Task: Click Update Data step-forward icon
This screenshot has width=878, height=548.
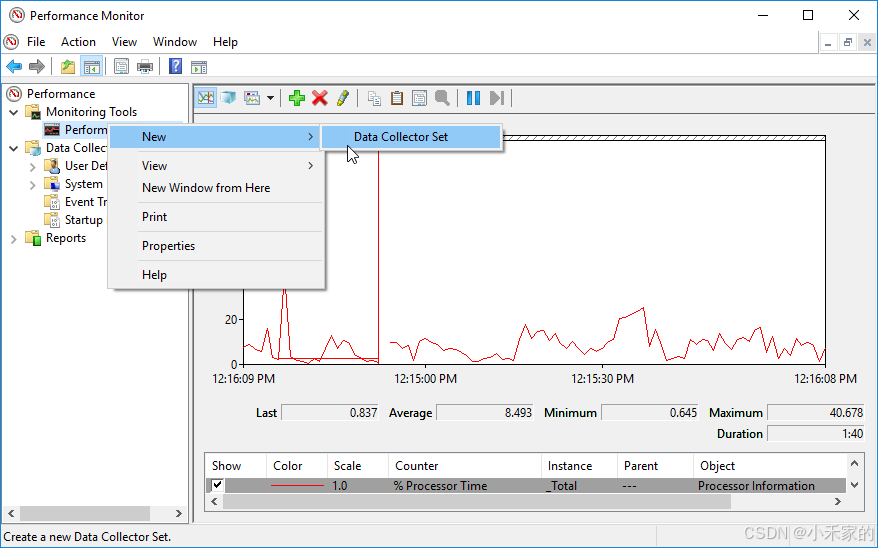Action: pos(497,98)
